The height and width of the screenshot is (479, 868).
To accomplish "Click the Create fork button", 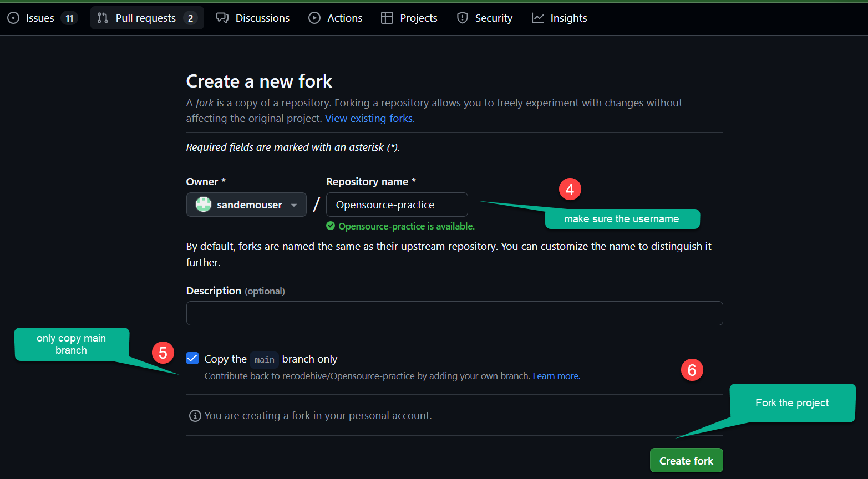I will [686, 460].
